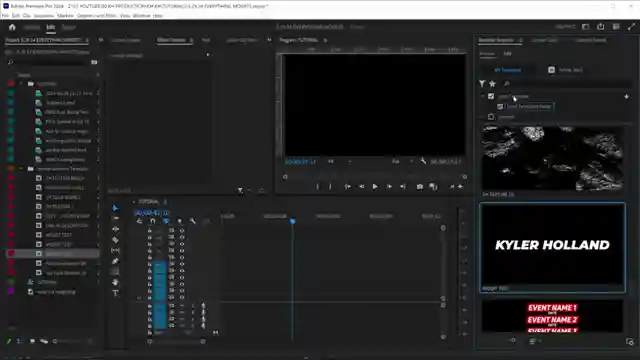Image resolution: width=640 pixels, height=360 pixels.
Task: Select the Slip tool
Action: coord(116,250)
